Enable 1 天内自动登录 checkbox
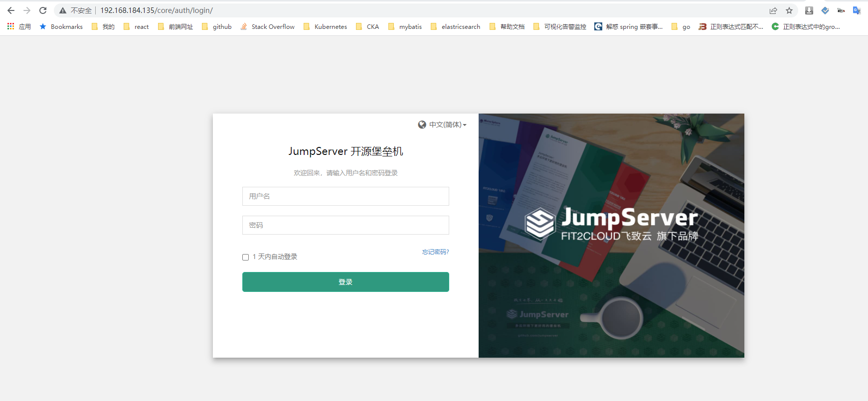The image size is (868, 401). coord(245,257)
